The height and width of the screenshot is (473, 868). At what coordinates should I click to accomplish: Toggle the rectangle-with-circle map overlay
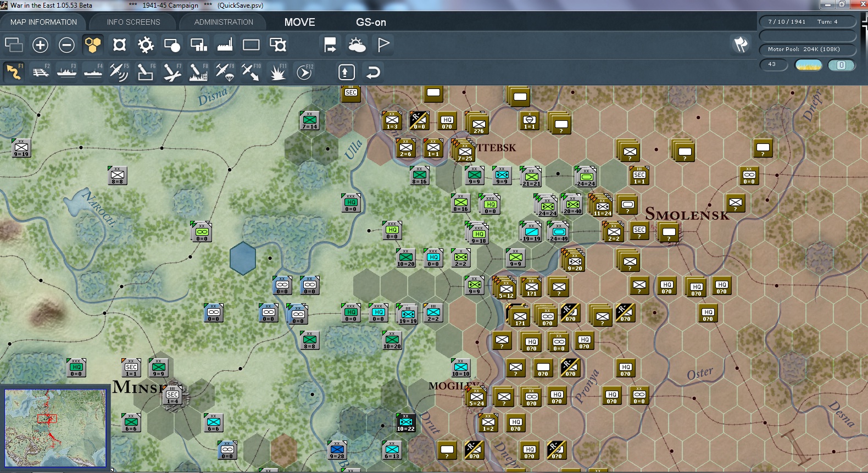172,44
